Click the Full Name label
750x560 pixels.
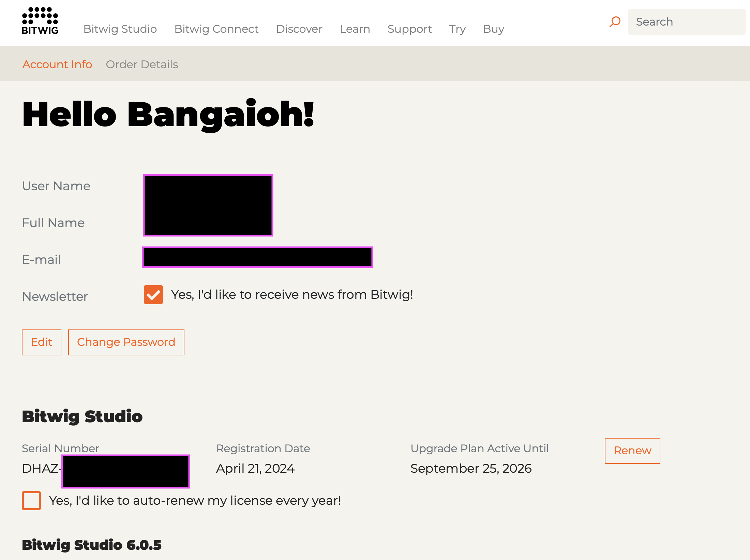(53, 223)
